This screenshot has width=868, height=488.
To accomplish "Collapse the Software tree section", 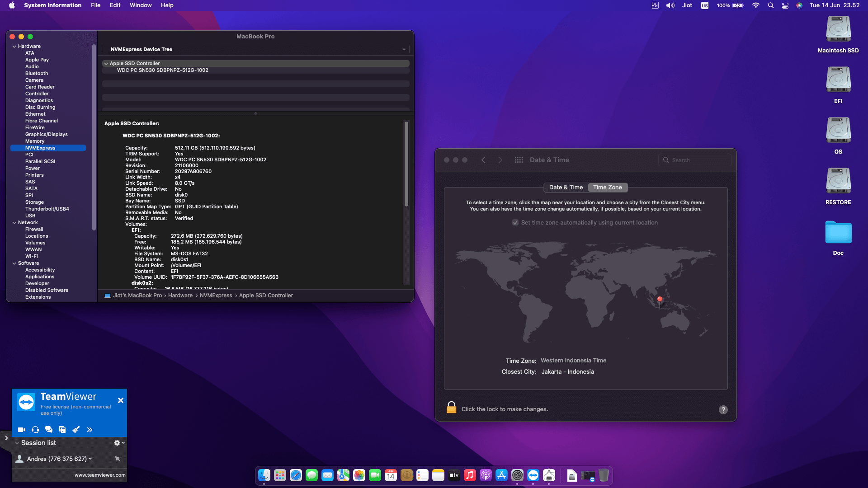I will click(x=14, y=263).
